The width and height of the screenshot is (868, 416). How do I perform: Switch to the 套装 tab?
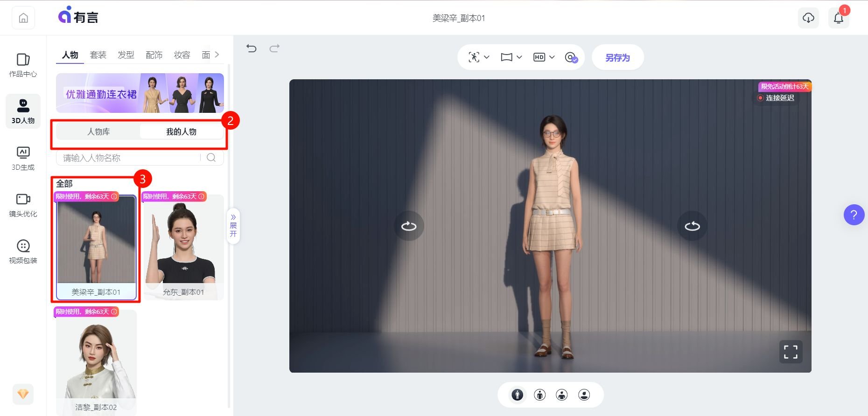tap(98, 55)
